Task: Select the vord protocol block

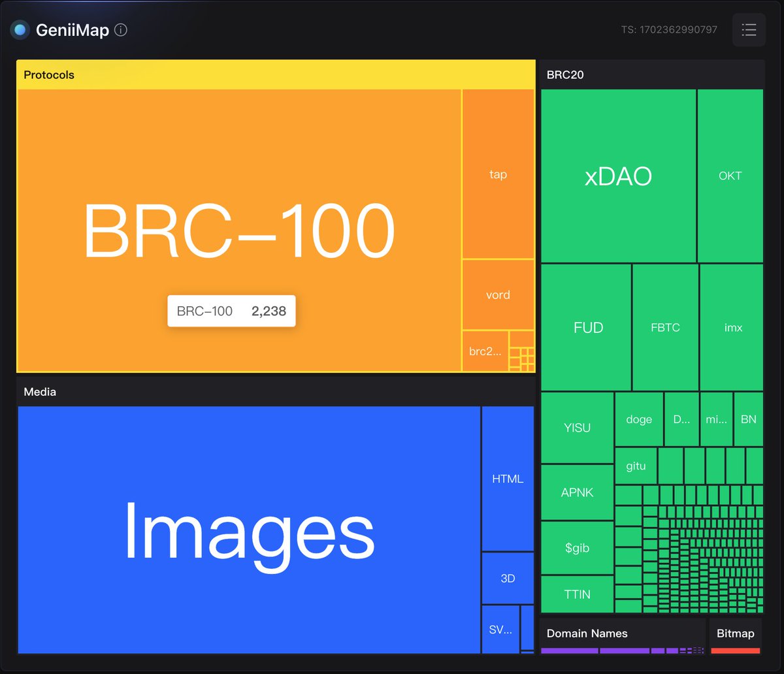Action: point(498,295)
